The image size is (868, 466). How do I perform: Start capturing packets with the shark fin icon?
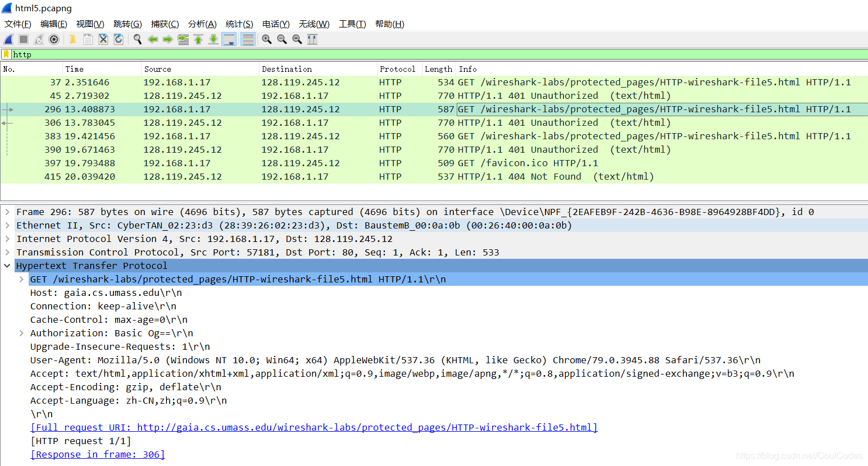8,39
